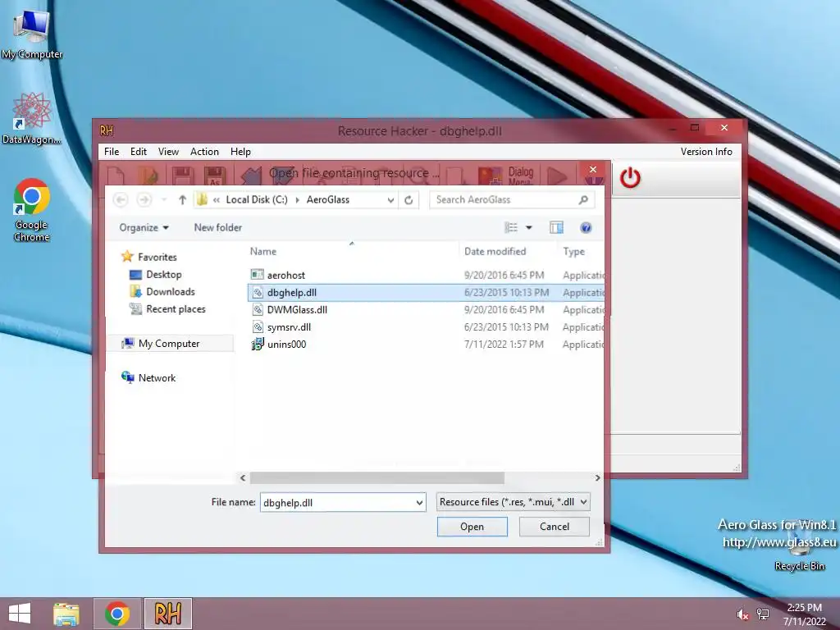Expand the arrow between Local Disk and AeroGlass
Image resolution: width=840 pixels, height=630 pixels.
click(x=297, y=200)
